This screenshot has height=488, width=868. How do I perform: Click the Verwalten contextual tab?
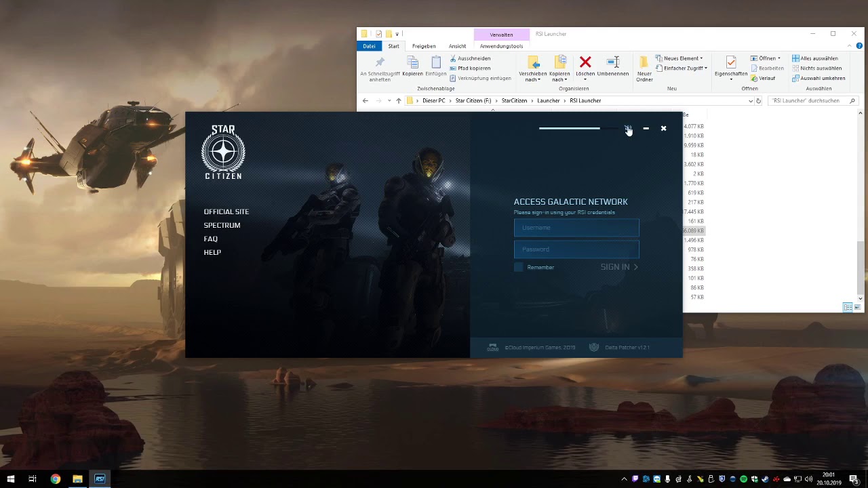[501, 35]
